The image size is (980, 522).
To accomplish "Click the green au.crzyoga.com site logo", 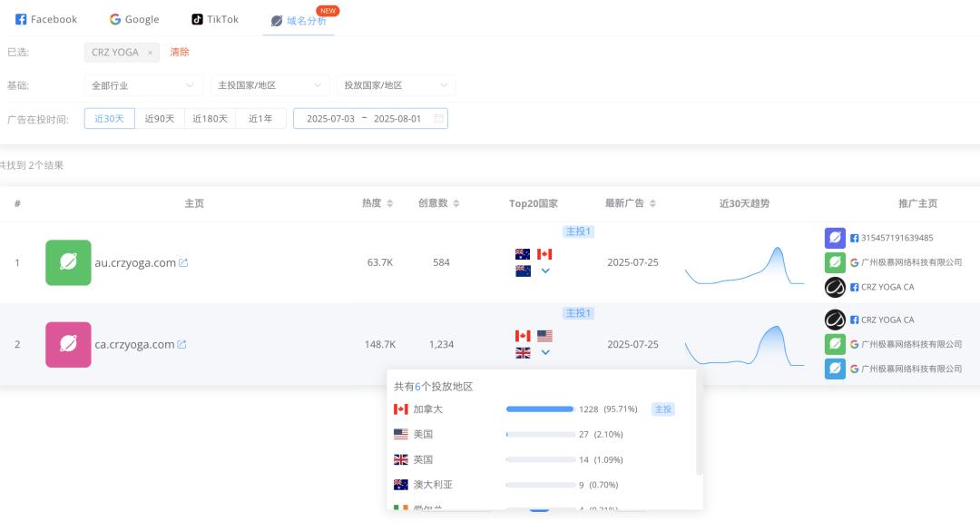I will click(68, 262).
